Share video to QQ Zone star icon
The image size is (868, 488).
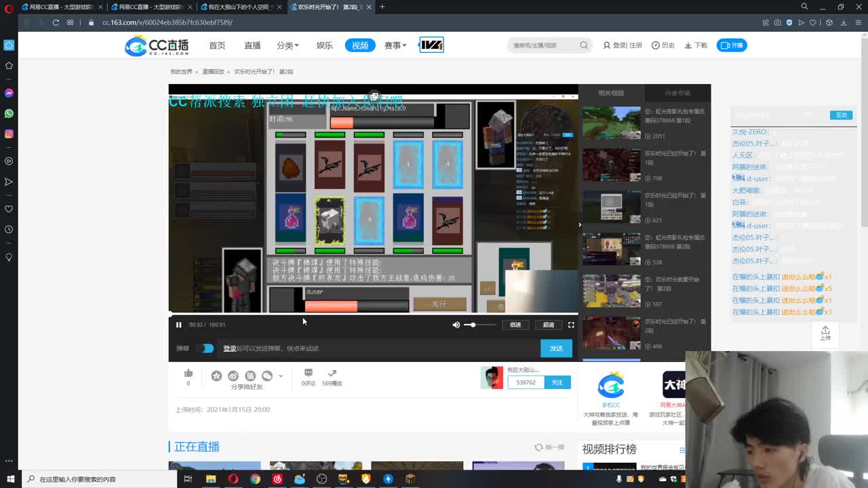click(x=216, y=375)
